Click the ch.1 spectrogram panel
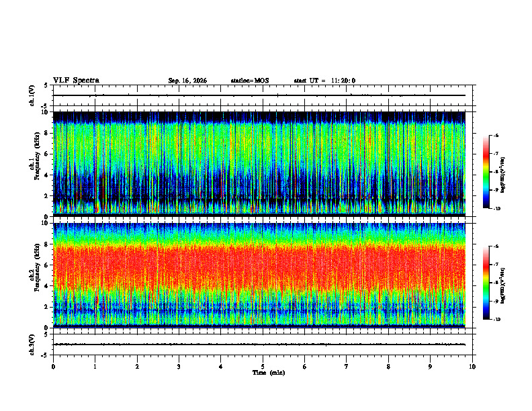 click(x=259, y=164)
